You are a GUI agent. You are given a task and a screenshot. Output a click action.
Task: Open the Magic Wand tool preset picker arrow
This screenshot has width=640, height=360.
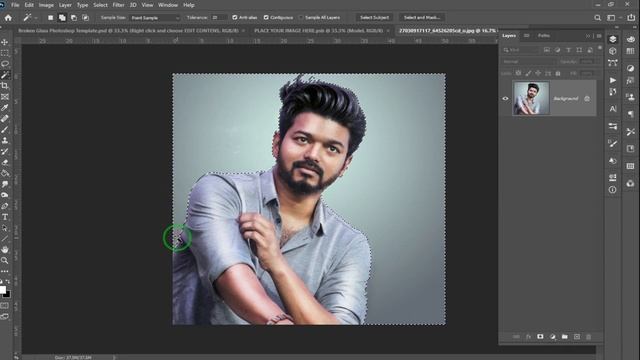pyautogui.click(x=36, y=18)
